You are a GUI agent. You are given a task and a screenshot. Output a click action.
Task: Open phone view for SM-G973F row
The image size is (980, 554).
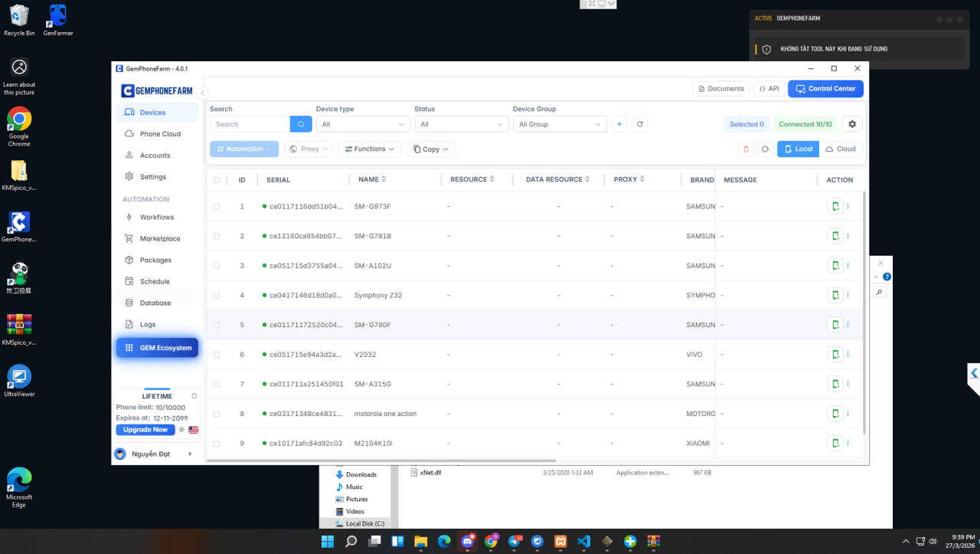pyautogui.click(x=835, y=206)
